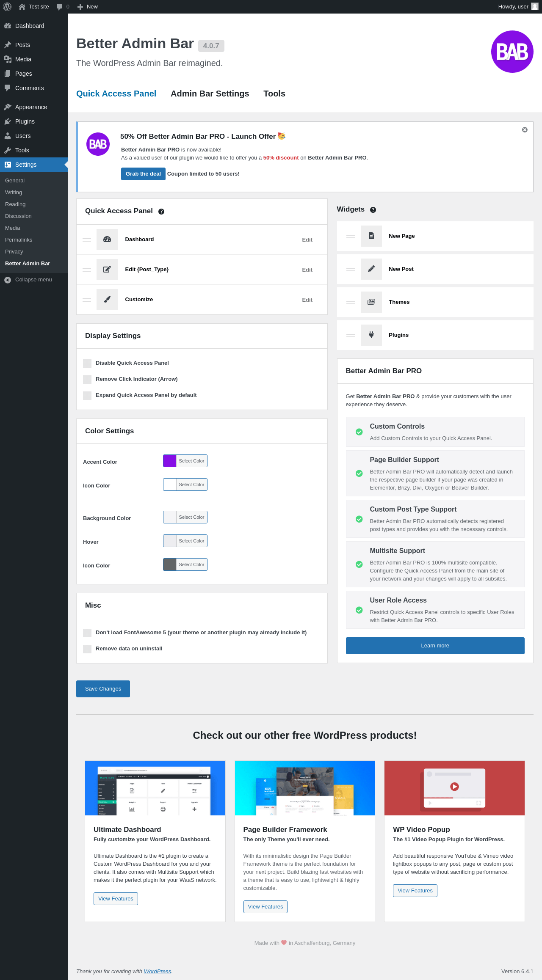
Task: Click the drag handle beside New Page
Action: (351, 237)
